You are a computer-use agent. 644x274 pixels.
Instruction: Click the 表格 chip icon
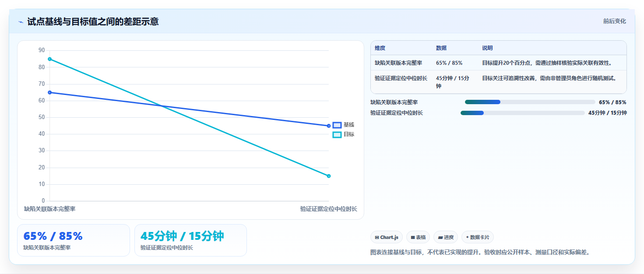click(412, 237)
